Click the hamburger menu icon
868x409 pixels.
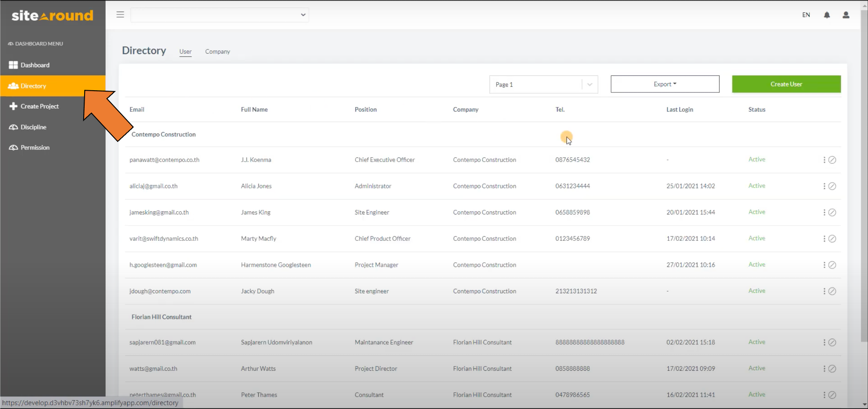120,15
